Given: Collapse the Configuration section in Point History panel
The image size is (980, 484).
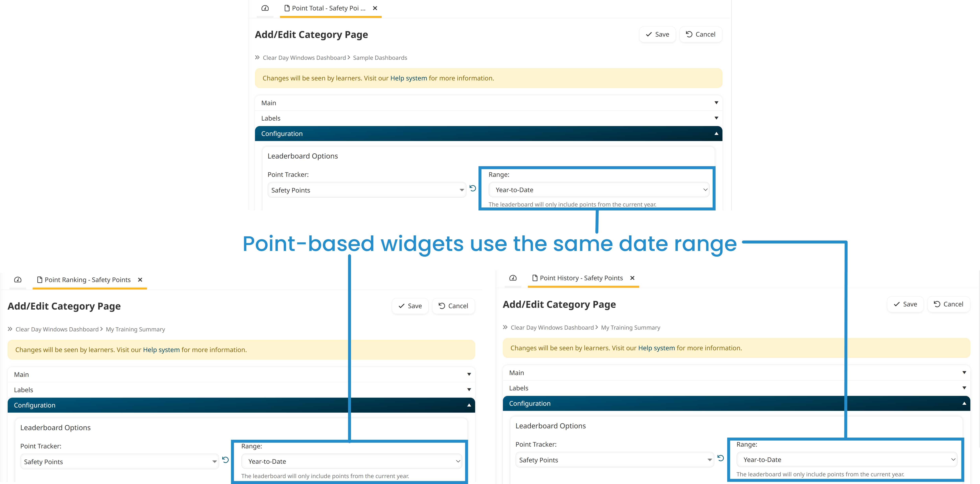Looking at the screenshot, I should tap(736, 403).
